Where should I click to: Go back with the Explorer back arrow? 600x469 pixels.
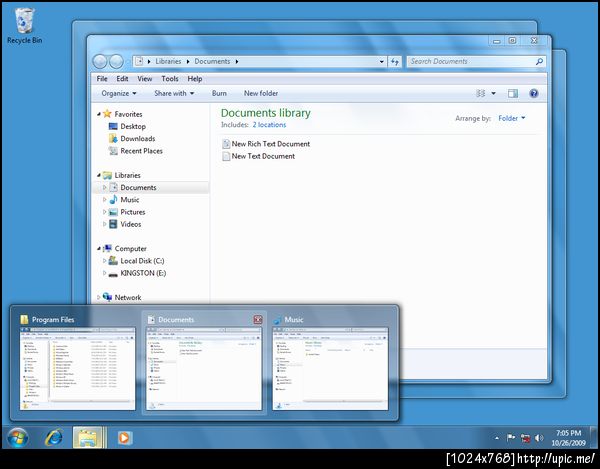click(100, 61)
